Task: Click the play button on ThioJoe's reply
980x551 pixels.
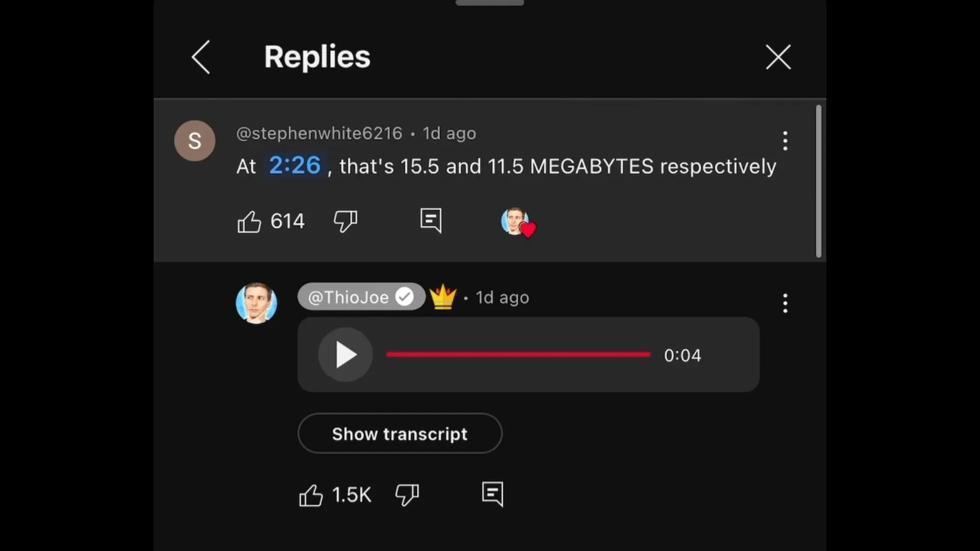Action: [347, 355]
